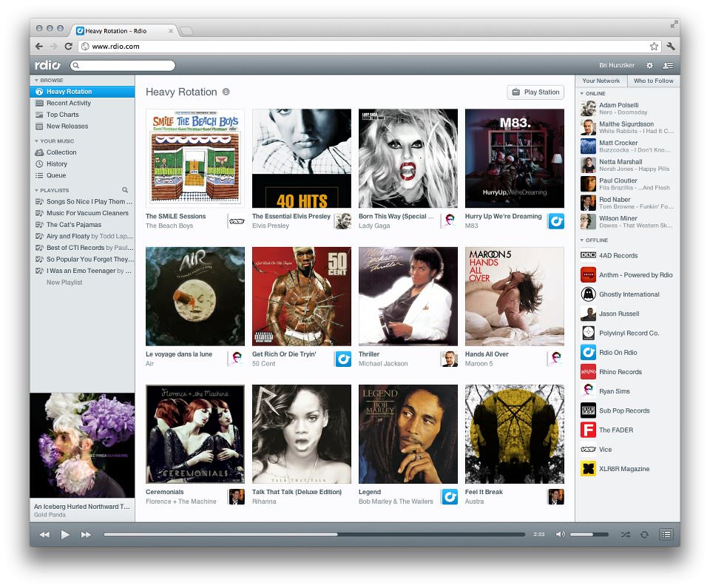Image resolution: width=710 pixels, height=588 pixels.
Task: Open XLR8R Magazine network entry
Action: (627, 469)
